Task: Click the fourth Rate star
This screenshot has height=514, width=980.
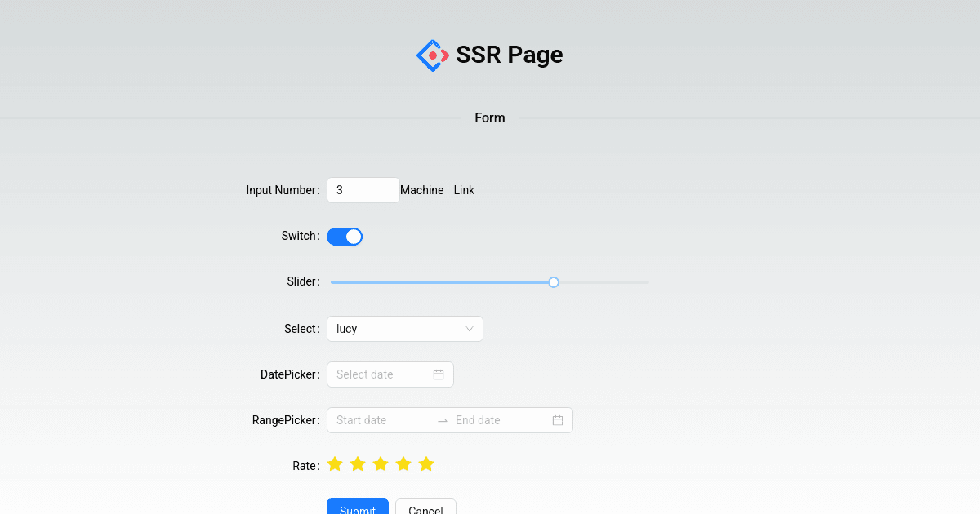Action: (x=403, y=463)
